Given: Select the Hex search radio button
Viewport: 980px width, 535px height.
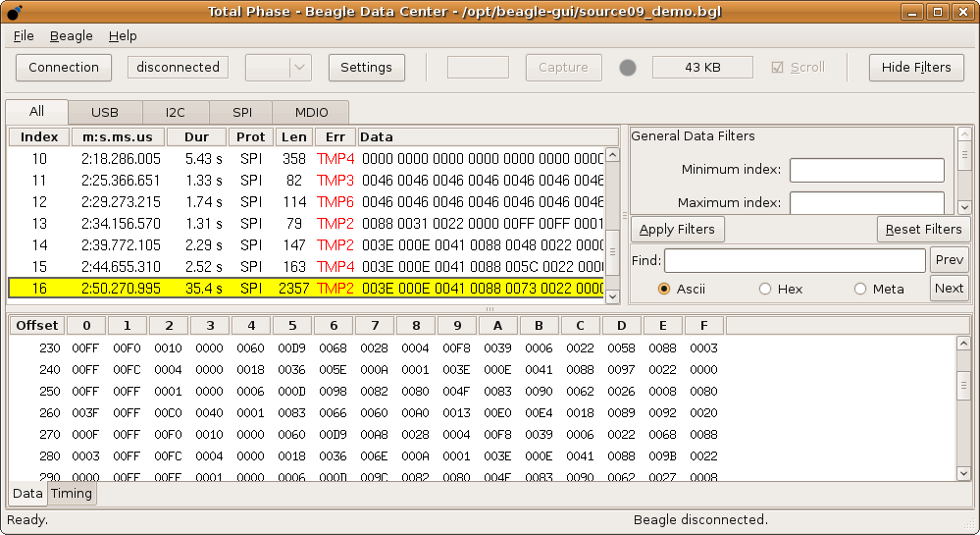Looking at the screenshot, I should coord(765,289).
